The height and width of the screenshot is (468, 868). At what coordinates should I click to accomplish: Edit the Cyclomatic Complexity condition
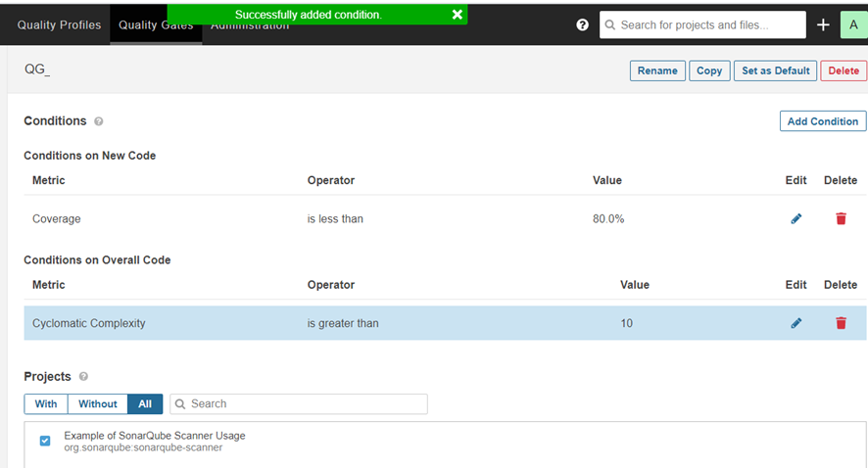796,323
